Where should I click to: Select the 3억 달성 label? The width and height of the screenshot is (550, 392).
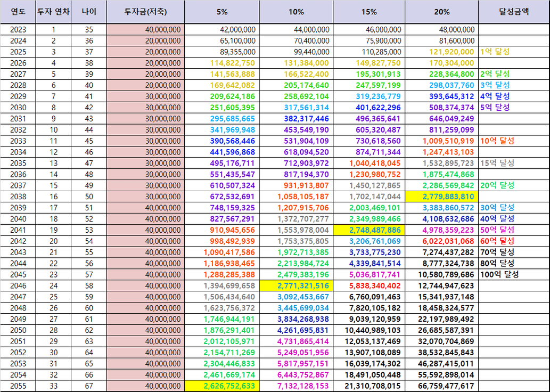(495, 85)
